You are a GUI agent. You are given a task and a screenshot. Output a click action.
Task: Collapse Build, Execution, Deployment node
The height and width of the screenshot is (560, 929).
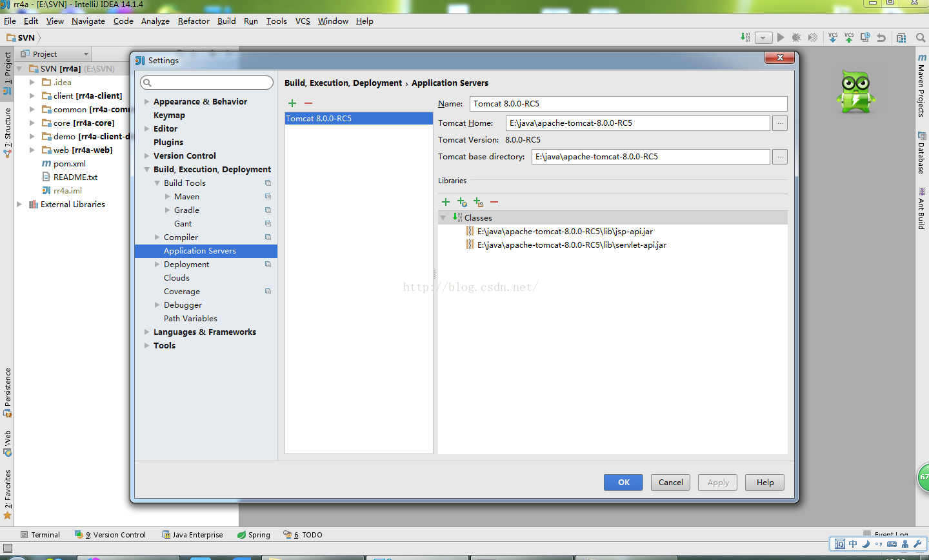[x=147, y=170]
